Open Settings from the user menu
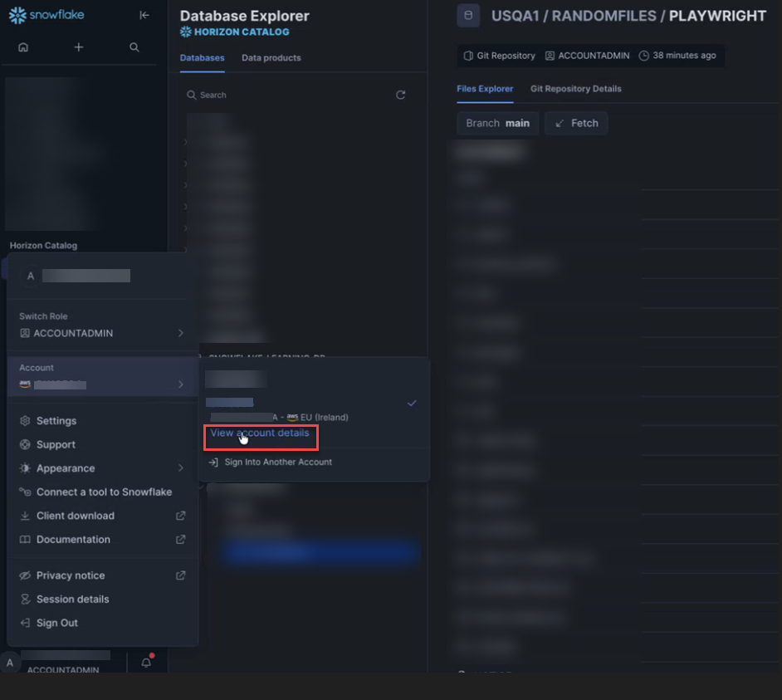The width and height of the screenshot is (782, 700). tap(56, 421)
